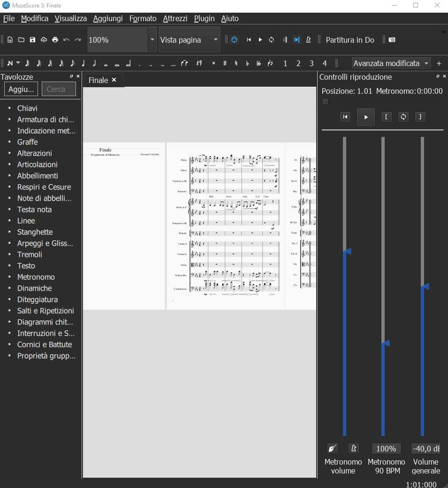The height and width of the screenshot is (488, 448).
Task: Click the Cerca search field in palettes
Action: [59, 89]
